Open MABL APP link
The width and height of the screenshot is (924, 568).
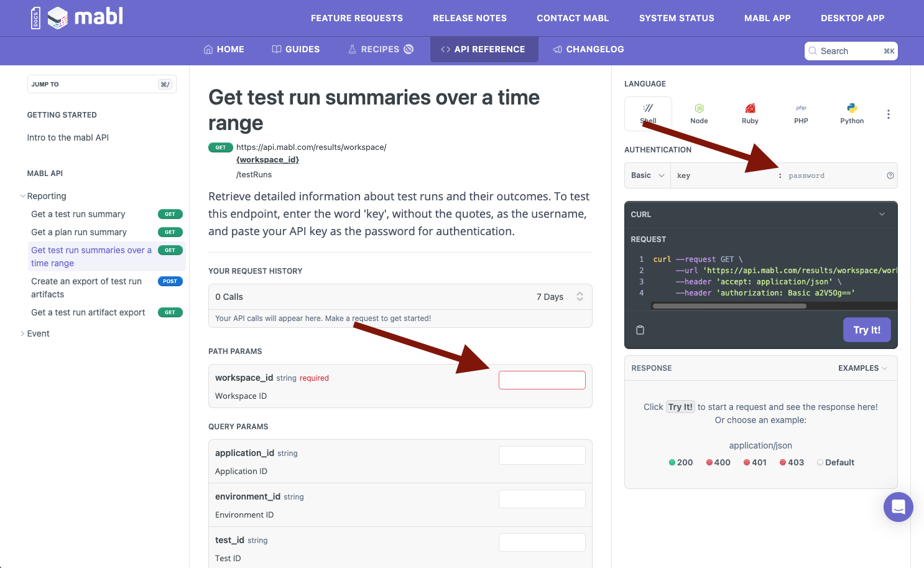point(767,18)
